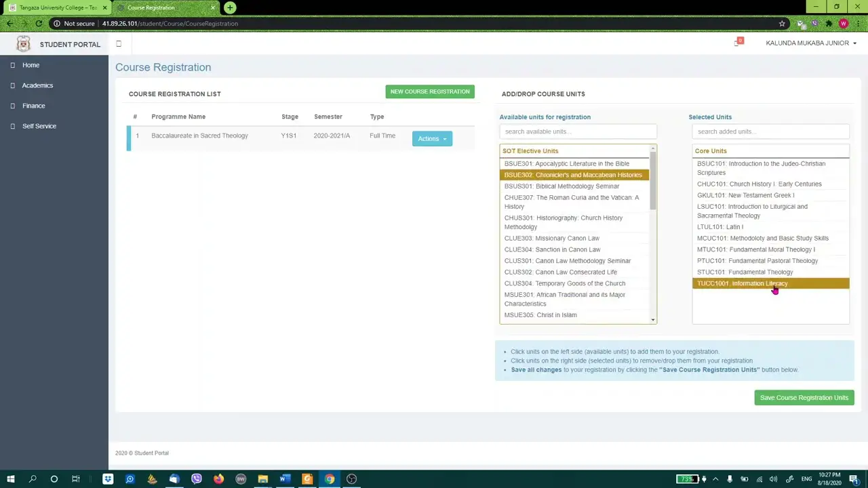The height and width of the screenshot is (488, 868).
Task: Open the Windows Start menu
Action: pos(10,479)
